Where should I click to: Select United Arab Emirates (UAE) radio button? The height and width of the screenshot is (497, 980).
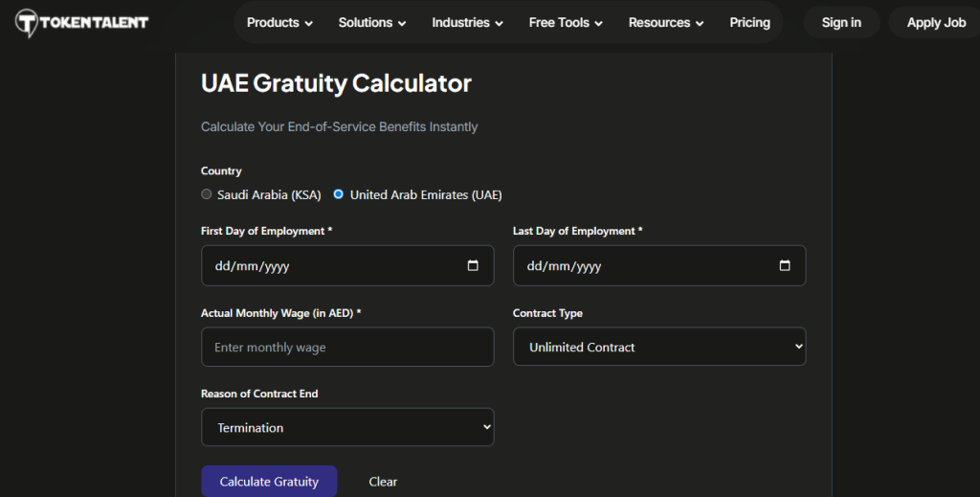[339, 194]
